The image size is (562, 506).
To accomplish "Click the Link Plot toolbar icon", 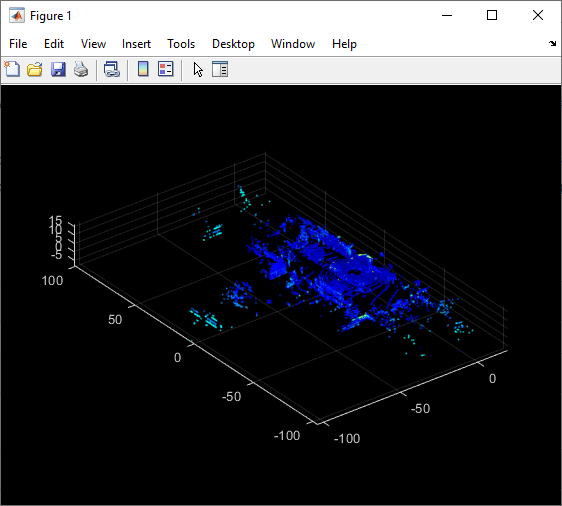I will pos(111,69).
